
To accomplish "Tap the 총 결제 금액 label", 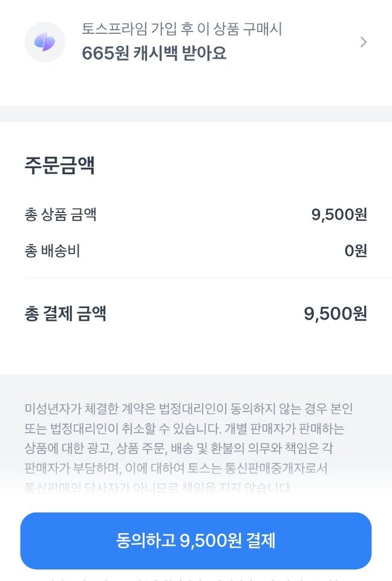I will coord(65,313).
